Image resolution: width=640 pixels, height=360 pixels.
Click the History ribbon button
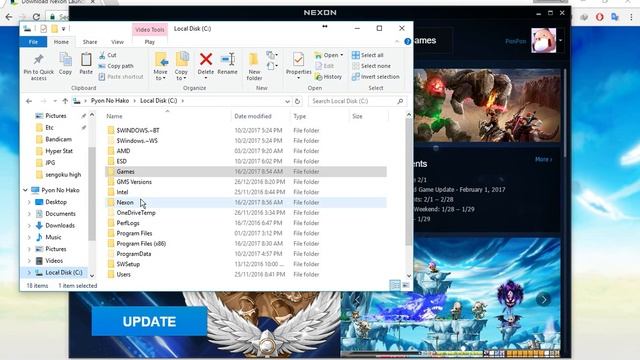click(329, 77)
